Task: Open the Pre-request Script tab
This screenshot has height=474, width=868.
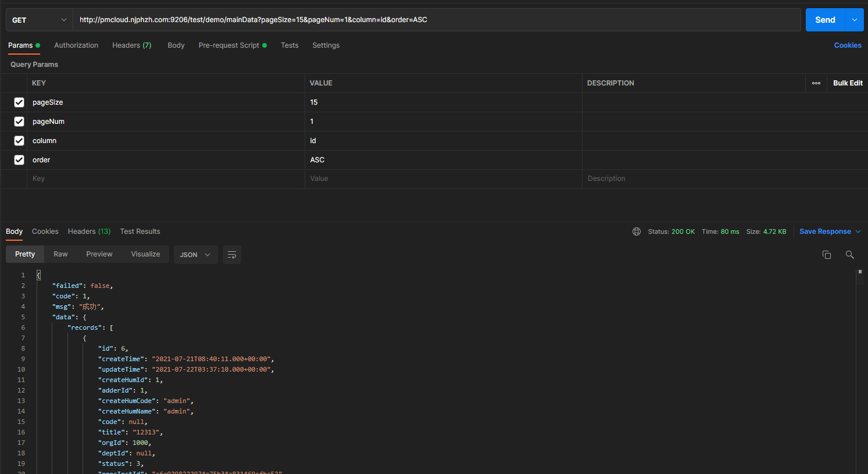Action: click(233, 45)
